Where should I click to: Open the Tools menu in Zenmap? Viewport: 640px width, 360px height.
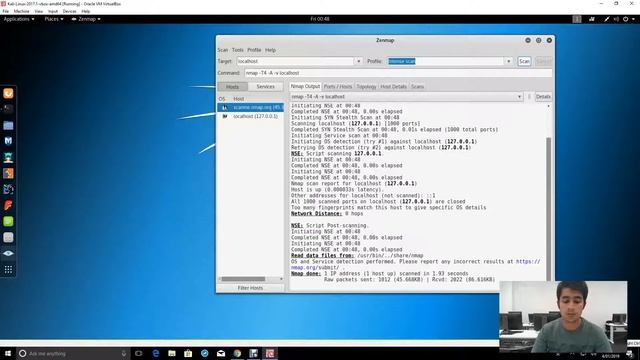click(x=238, y=50)
